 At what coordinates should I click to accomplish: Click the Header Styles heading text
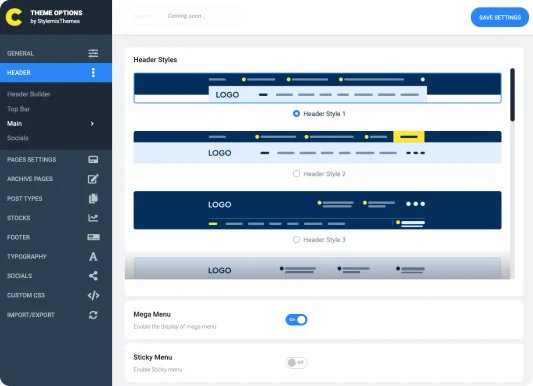coord(155,60)
